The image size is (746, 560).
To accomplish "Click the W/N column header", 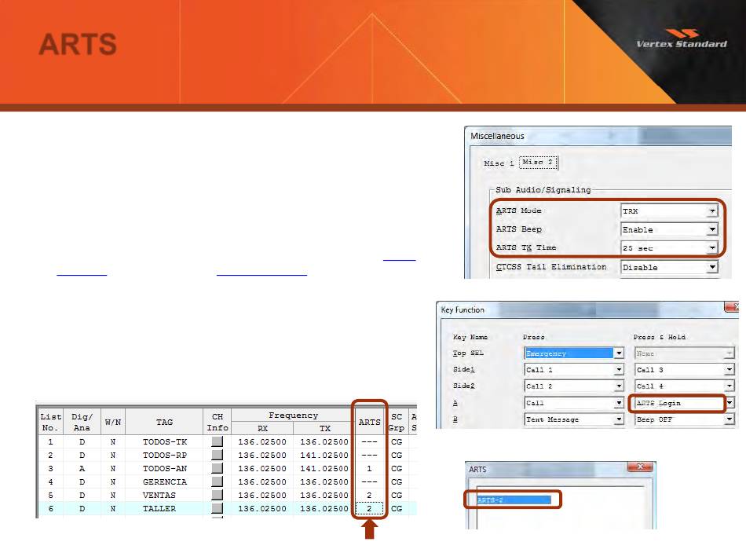I will [x=113, y=422].
